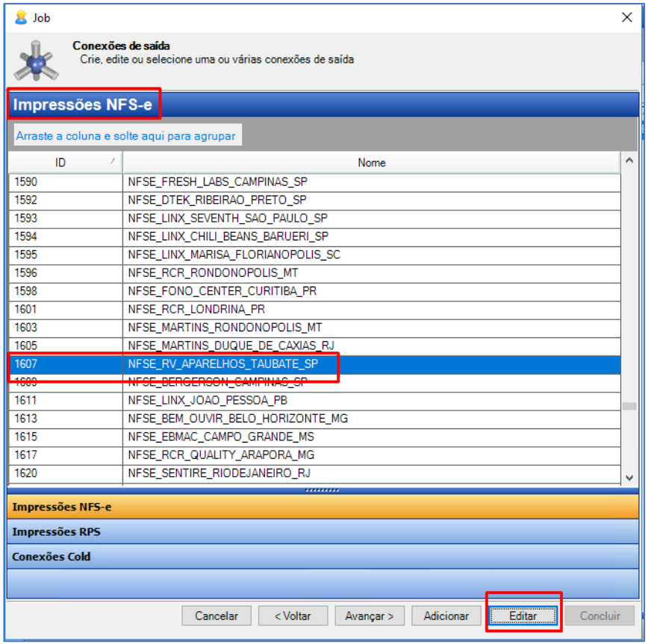Click Avançar to proceed
648x644 pixels.
(x=369, y=616)
